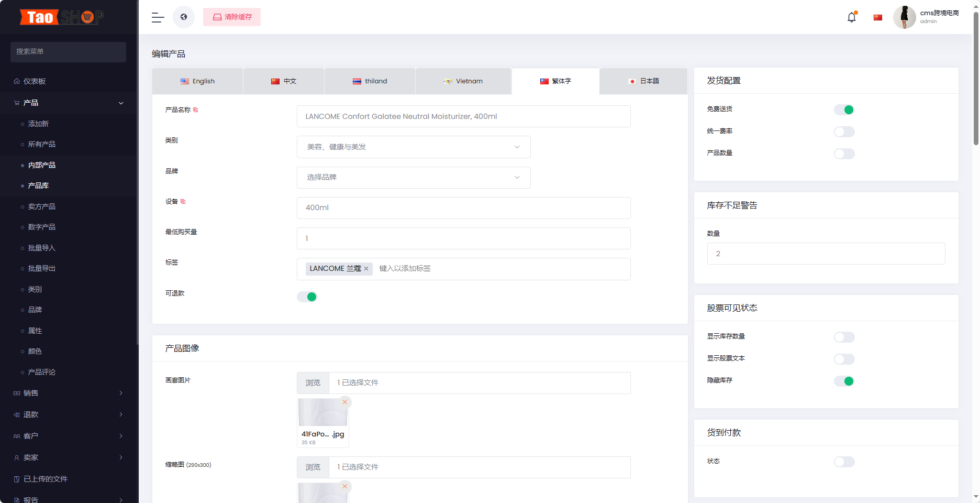Open 所有产品 in sidebar
980x503 pixels.
pos(42,144)
